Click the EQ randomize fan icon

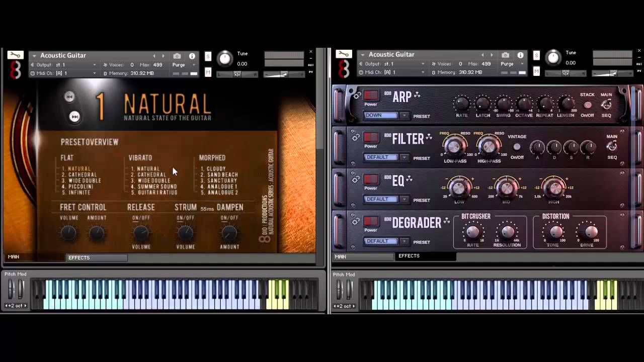[x=409, y=179]
